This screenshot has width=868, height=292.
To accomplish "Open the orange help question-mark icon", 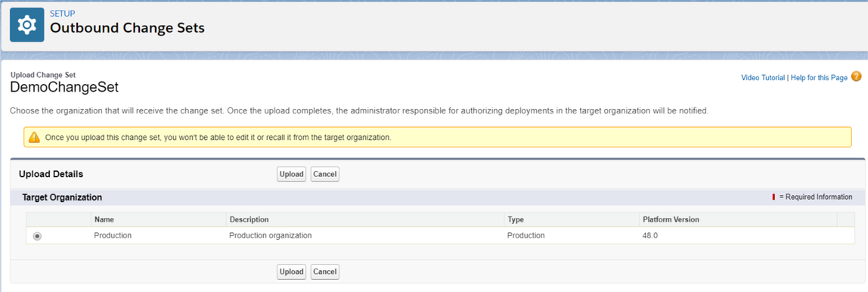I will pyautogui.click(x=856, y=77).
